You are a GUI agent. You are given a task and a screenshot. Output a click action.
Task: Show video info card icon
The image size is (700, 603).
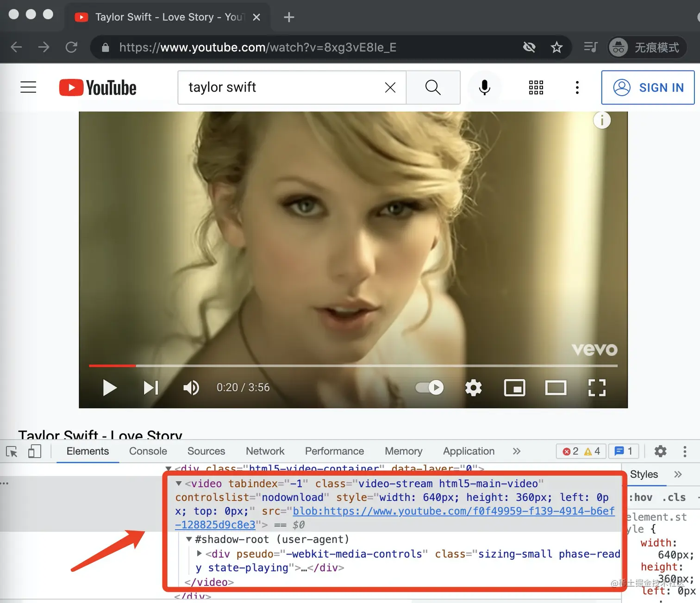pos(602,121)
